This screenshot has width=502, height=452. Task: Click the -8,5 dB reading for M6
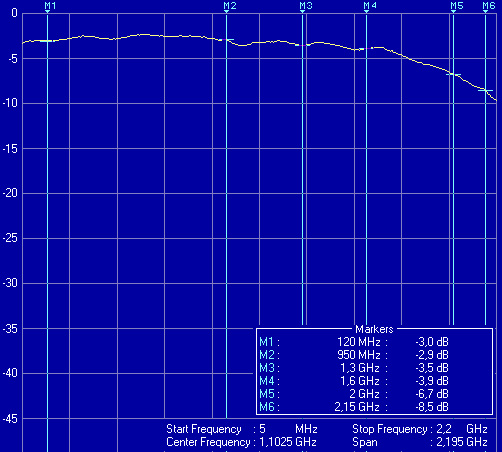click(432, 407)
